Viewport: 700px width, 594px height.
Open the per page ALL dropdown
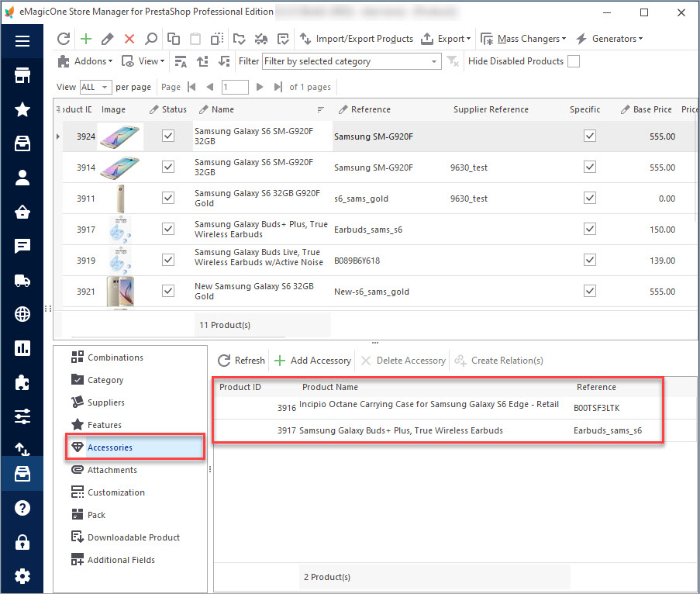click(95, 87)
